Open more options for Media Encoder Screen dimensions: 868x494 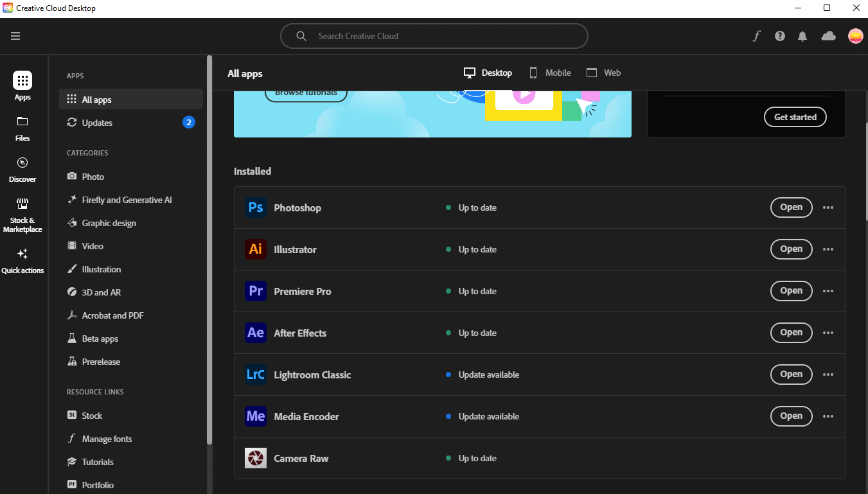click(x=828, y=416)
